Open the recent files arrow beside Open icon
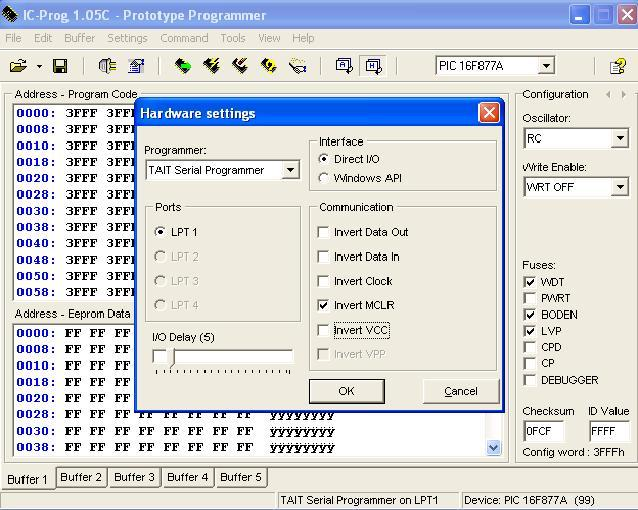Image resolution: width=638 pixels, height=510 pixels. pos(39,66)
